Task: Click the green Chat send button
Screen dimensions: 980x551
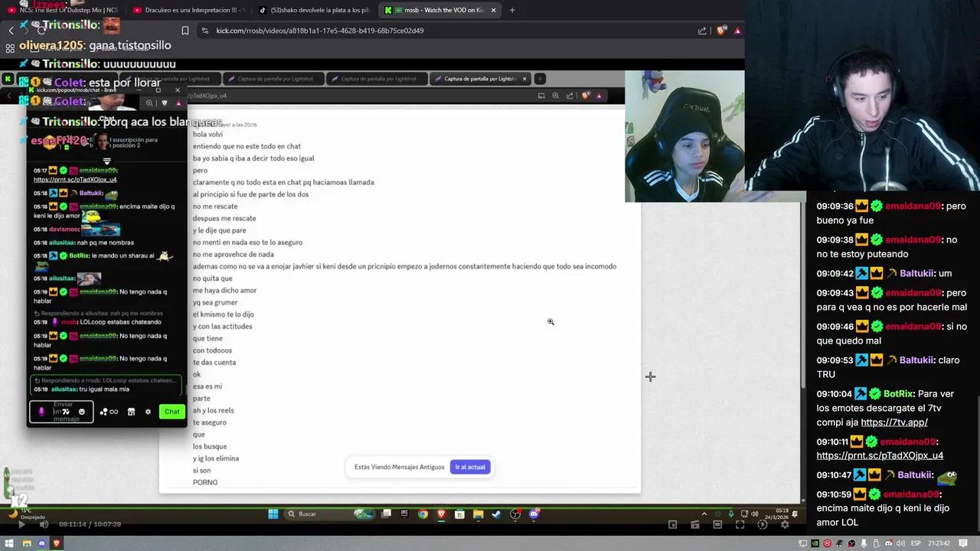Action: 171,412
